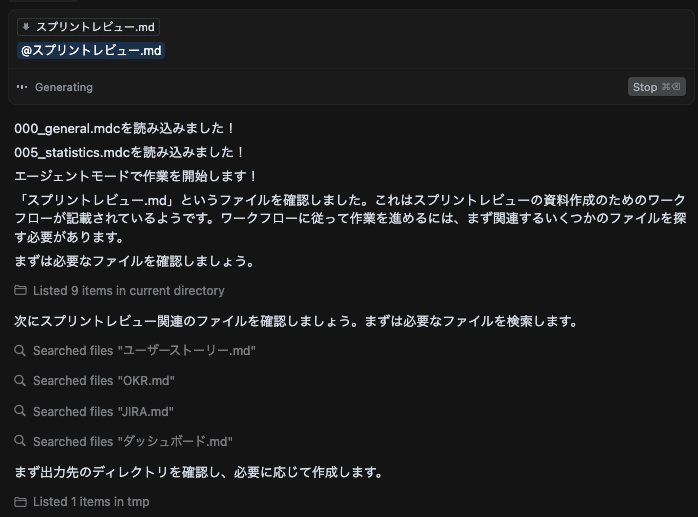Click the search icon beside ダッシュボード.md

click(20, 441)
